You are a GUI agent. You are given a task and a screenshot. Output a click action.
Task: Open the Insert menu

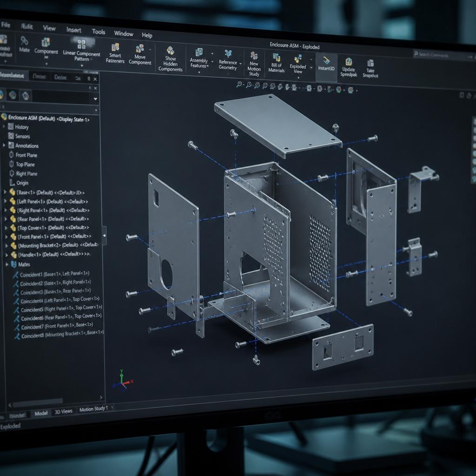point(74,30)
